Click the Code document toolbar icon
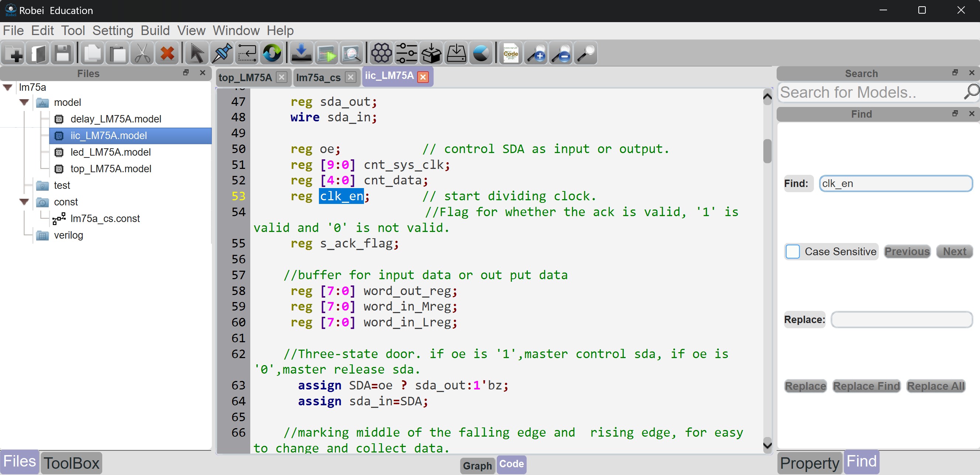 click(510, 53)
